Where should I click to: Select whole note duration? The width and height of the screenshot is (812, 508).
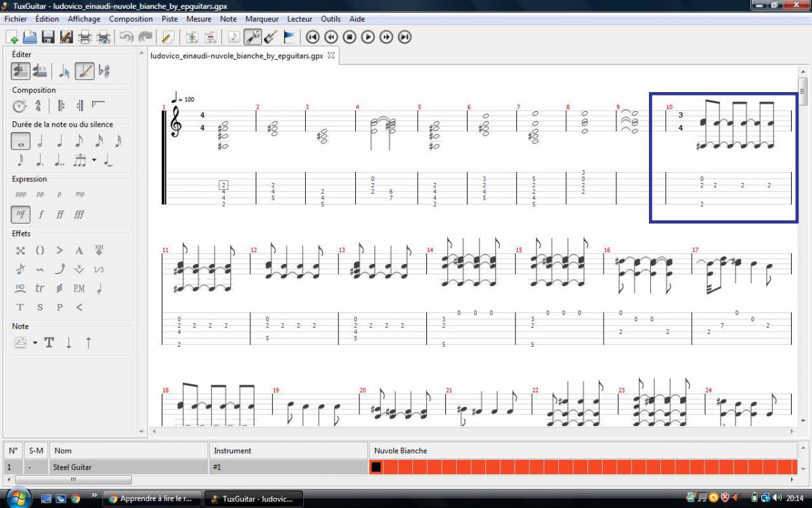(20, 142)
